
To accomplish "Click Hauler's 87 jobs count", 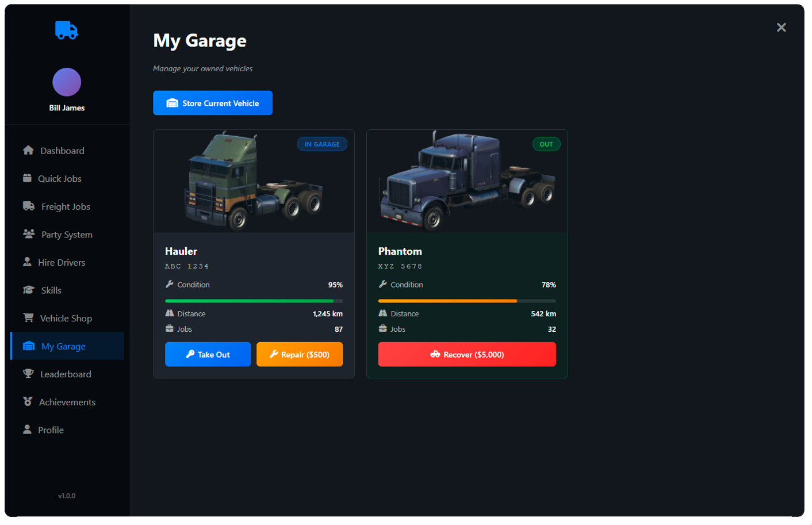I will point(339,329).
